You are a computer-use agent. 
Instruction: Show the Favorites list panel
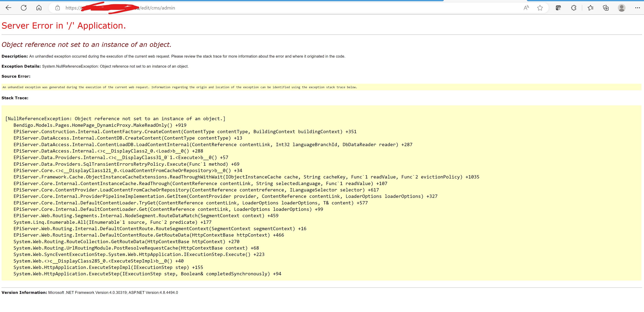coord(591,8)
